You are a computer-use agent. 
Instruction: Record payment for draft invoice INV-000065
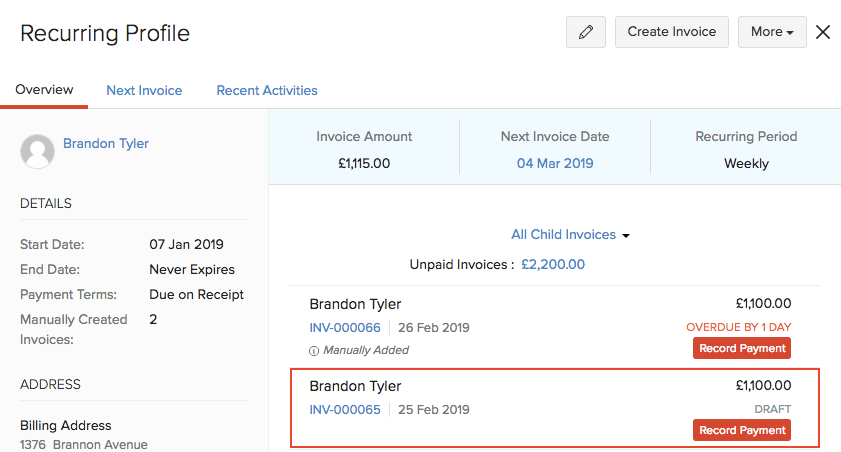(x=741, y=430)
